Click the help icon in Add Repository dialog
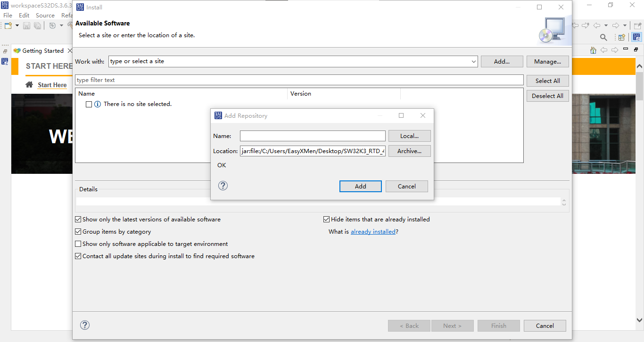 [x=223, y=186]
